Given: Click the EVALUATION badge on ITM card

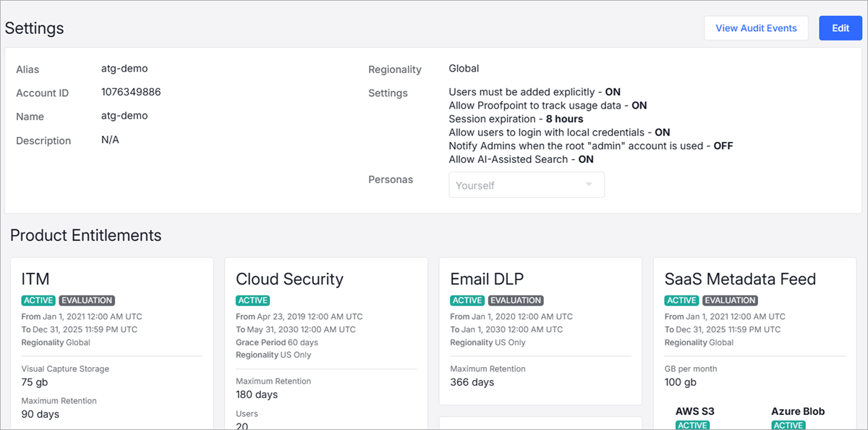Looking at the screenshot, I should (87, 300).
